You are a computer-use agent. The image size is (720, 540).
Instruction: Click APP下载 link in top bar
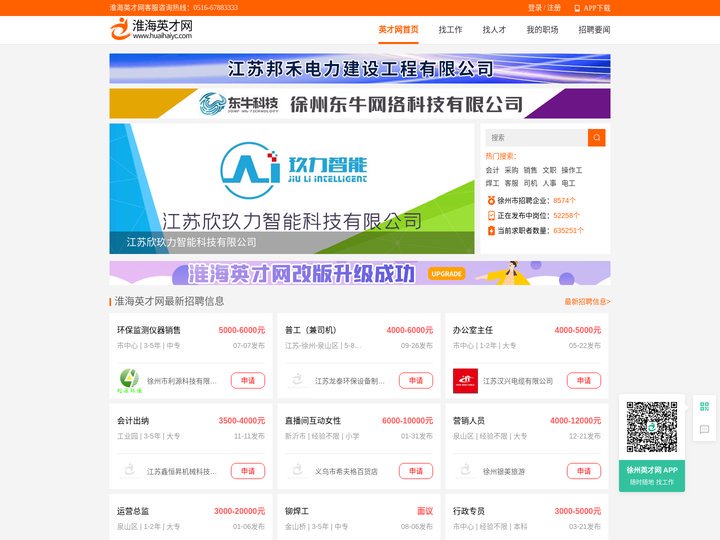tap(597, 8)
